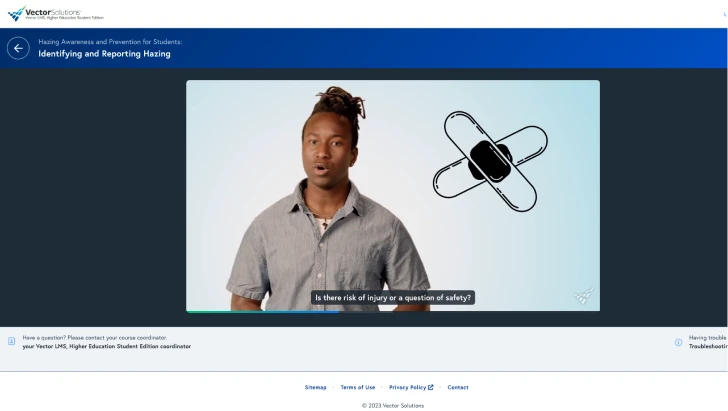The height and width of the screenshot is (411, 728).
Task: Open the Sitemap footer link
Action: [x=315, y=387]
